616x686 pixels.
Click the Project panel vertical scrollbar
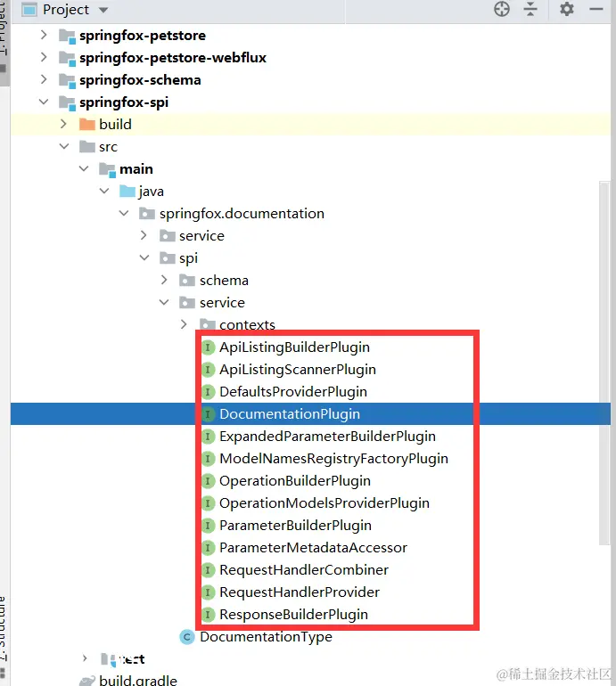point(604,363)
